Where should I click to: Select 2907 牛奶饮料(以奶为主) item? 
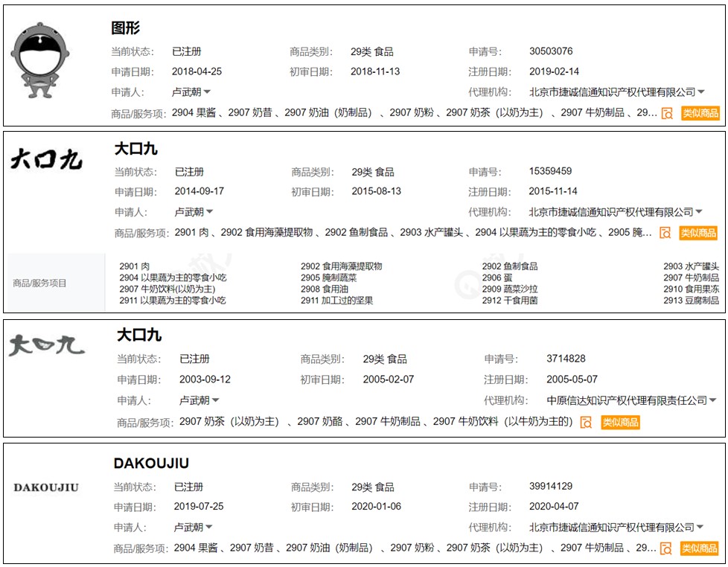click(167, 289)
